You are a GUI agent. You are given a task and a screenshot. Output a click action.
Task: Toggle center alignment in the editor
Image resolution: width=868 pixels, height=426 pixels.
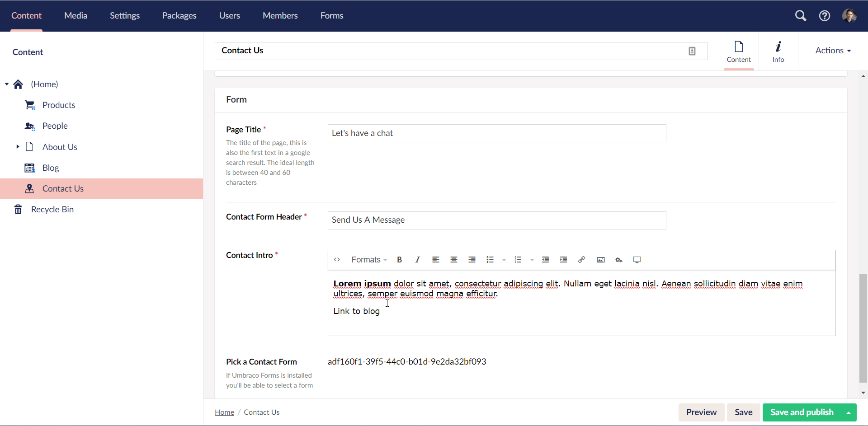pyautogui.click(x=454, y=260)
